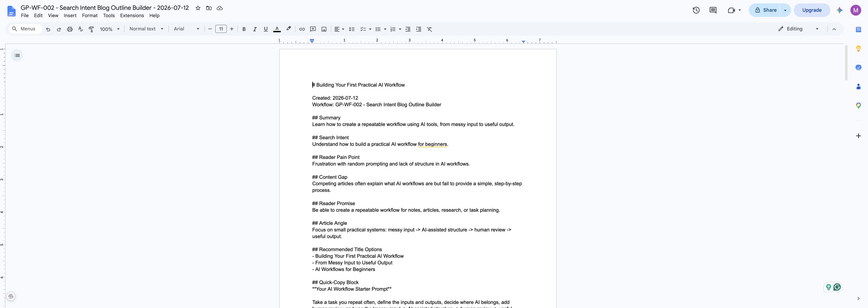868x308 pixels.
Task: Open the account avatar M
Action: click(856, 10)
